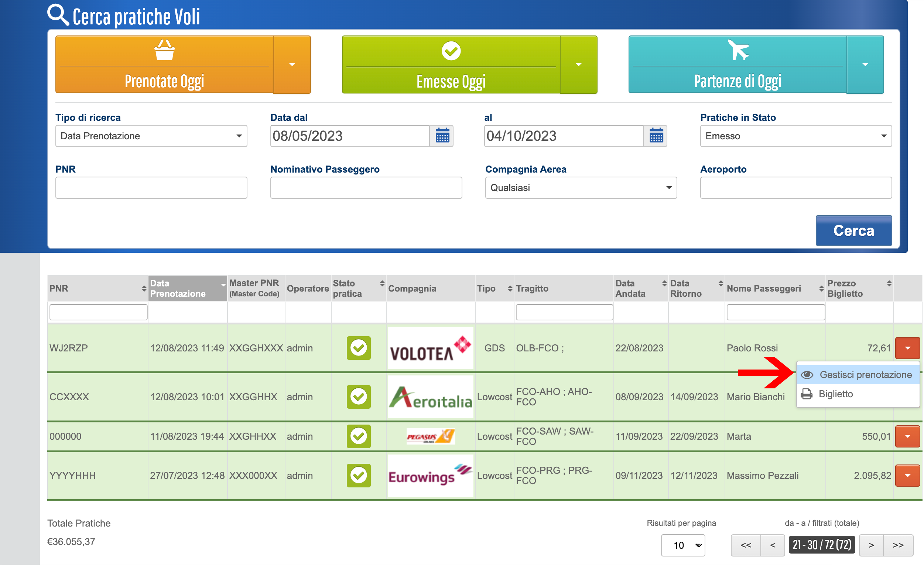Screen dimensions: 924x565
Task: Click the Volotea airline logo
Action: [x=431, y=348]
